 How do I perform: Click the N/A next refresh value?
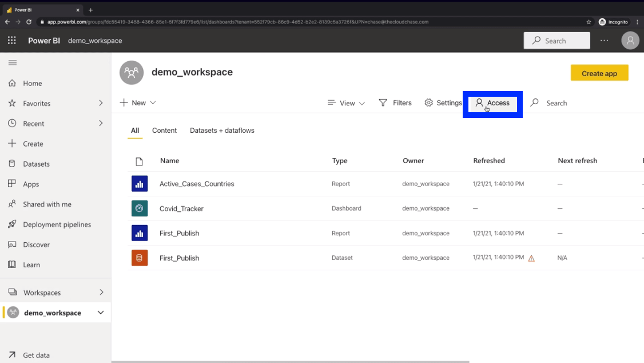[x=562, y=258]
